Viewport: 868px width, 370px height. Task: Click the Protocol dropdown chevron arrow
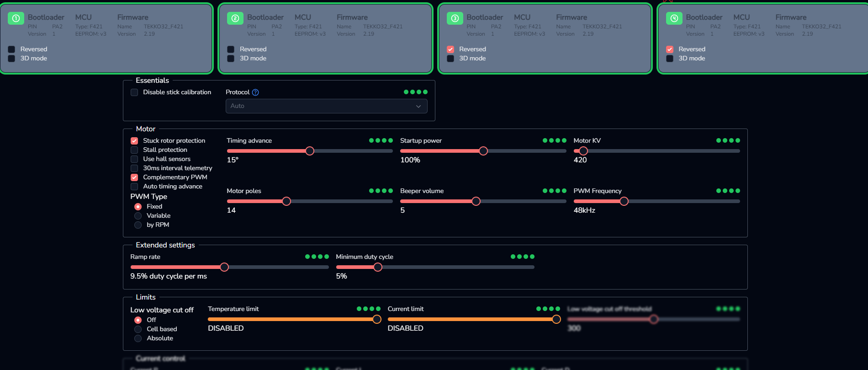pos(418,106)
